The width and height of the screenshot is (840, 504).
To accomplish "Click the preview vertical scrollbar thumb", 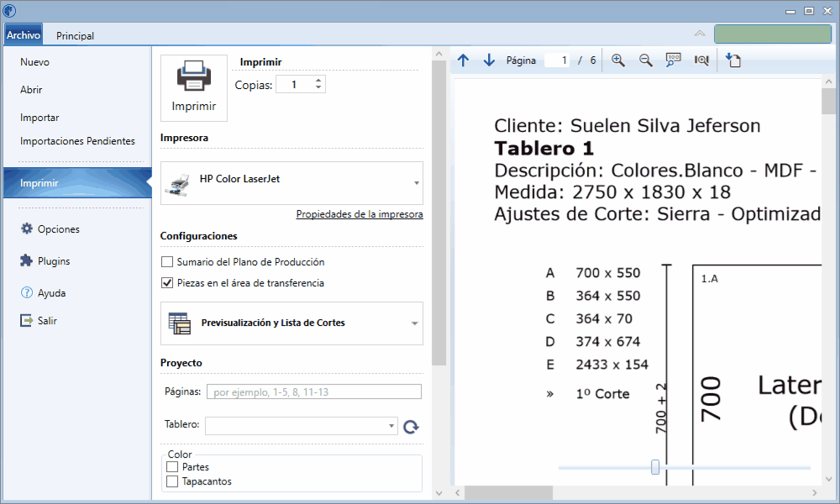I will (x=828, y=102).
